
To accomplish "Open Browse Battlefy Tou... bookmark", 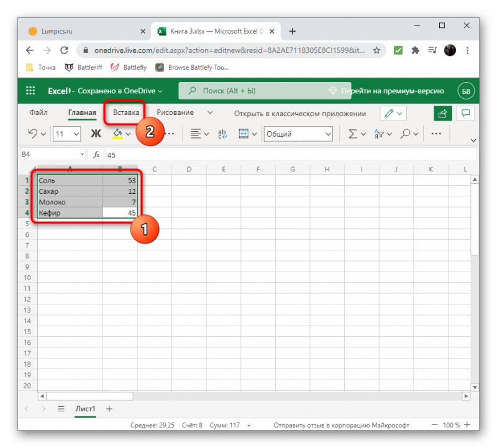I will [192, 67].
